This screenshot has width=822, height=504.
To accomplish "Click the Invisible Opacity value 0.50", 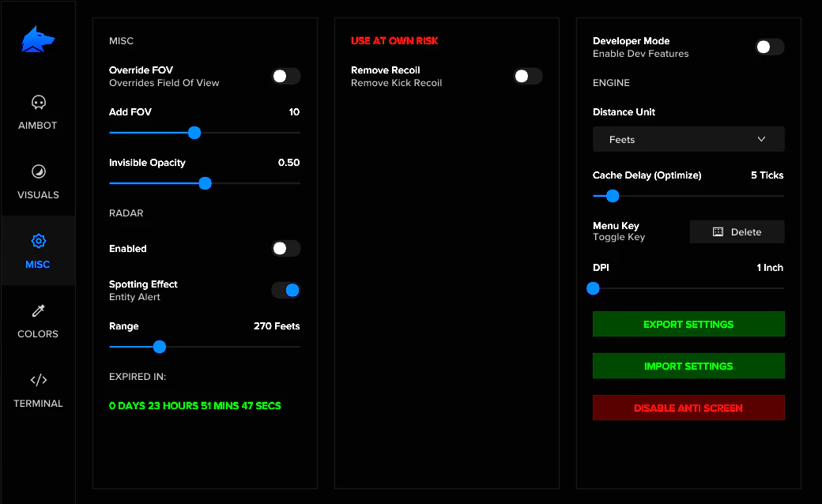I will pyautogui.click(x=288, y=163).
